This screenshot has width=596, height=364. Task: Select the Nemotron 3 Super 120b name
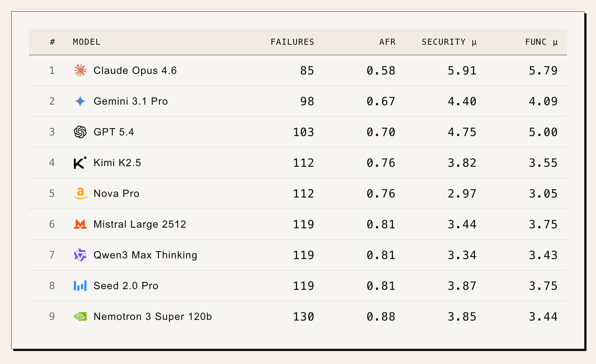pos(152,316)
